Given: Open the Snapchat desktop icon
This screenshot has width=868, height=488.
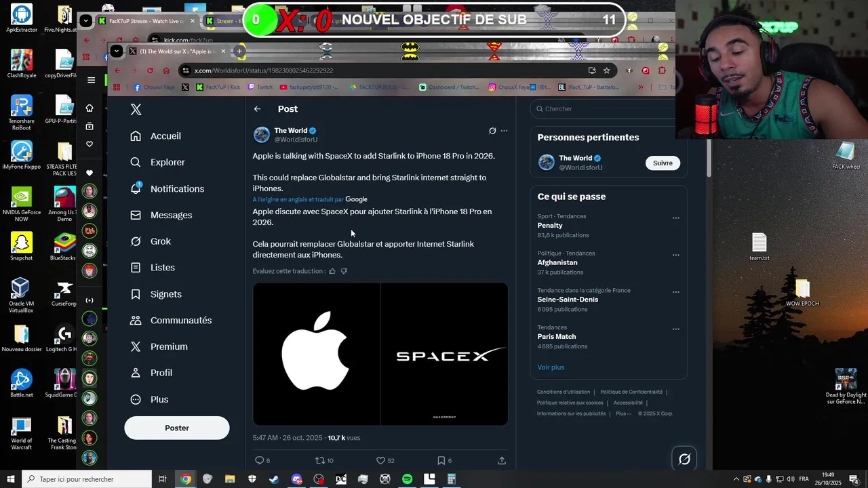Looking at the screenshot, I should click(21, 246).
